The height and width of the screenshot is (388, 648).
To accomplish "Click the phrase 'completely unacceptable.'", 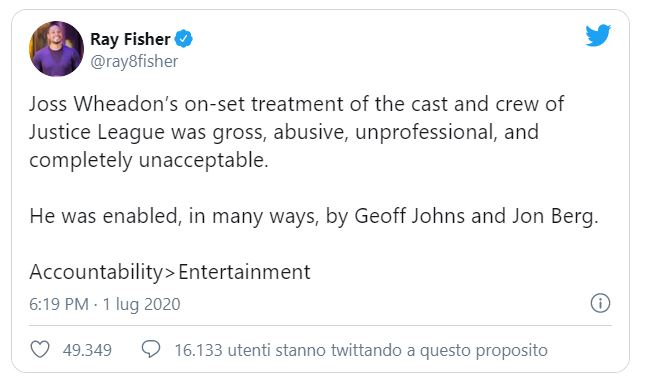I will [149, 160].
